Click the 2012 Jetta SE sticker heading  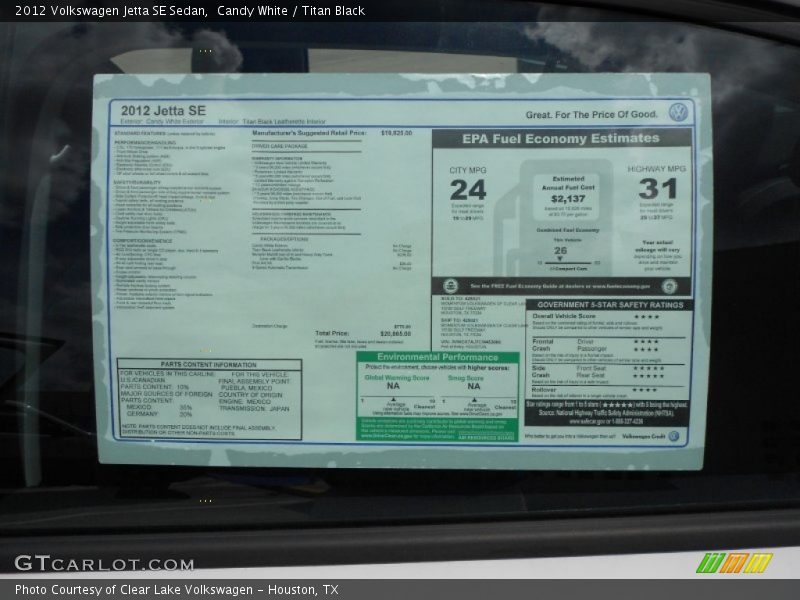(163, 110)
